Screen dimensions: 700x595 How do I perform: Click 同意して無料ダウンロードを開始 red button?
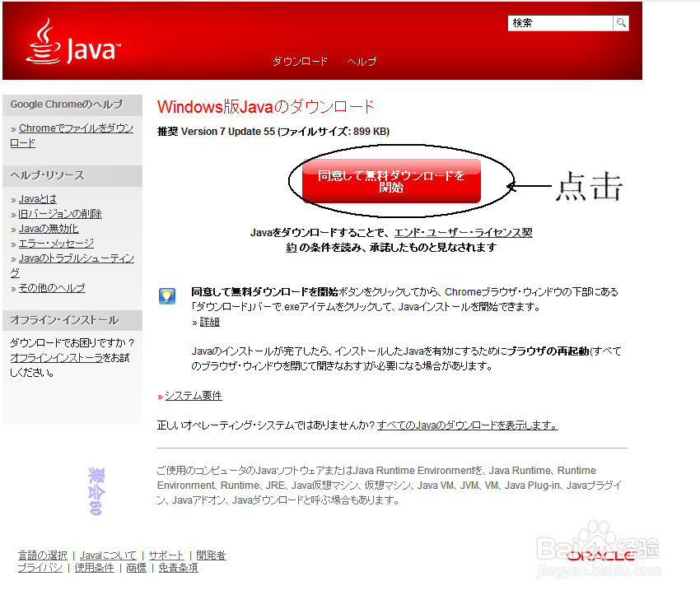391,181
